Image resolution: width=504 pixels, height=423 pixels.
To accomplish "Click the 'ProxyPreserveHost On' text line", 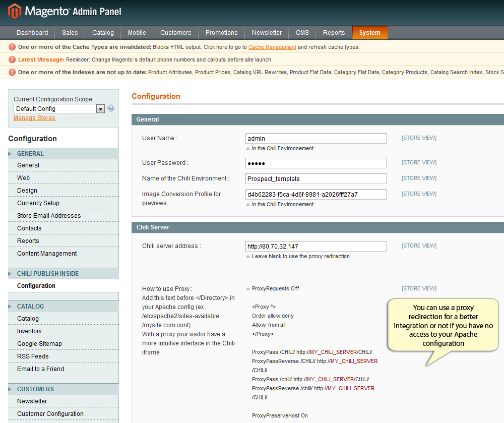I will (280, 415).
